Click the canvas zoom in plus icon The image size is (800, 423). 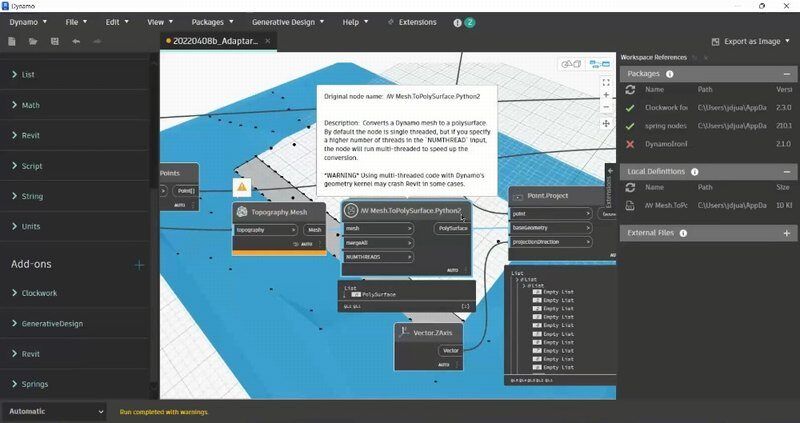click(x=606, y=95)
